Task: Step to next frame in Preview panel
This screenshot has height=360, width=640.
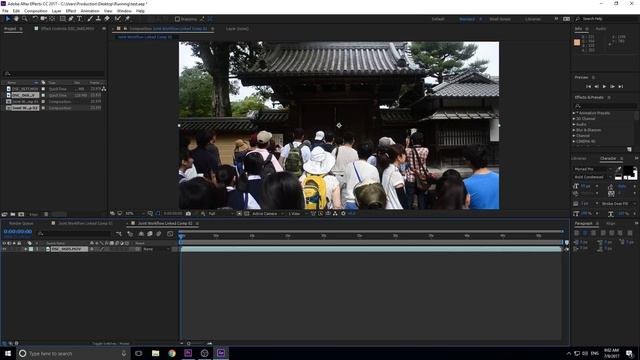Action: pyautogui.click(x=612, y=87)
